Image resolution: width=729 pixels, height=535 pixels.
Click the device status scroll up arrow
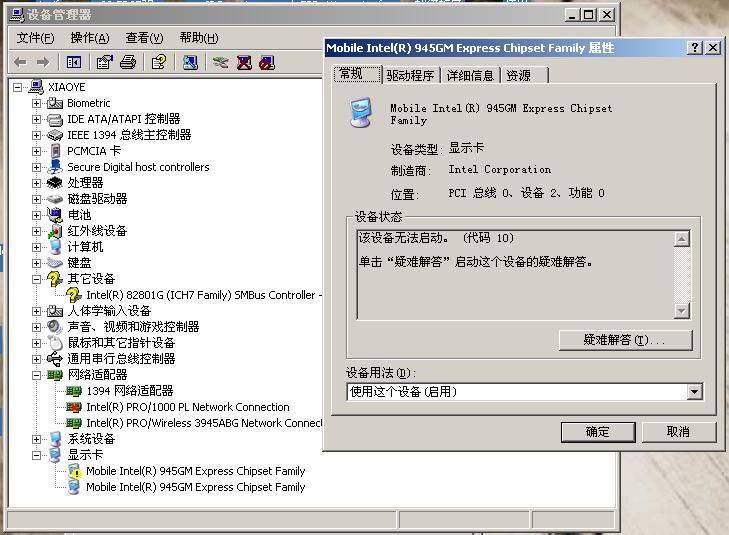[x=681, y=239]
